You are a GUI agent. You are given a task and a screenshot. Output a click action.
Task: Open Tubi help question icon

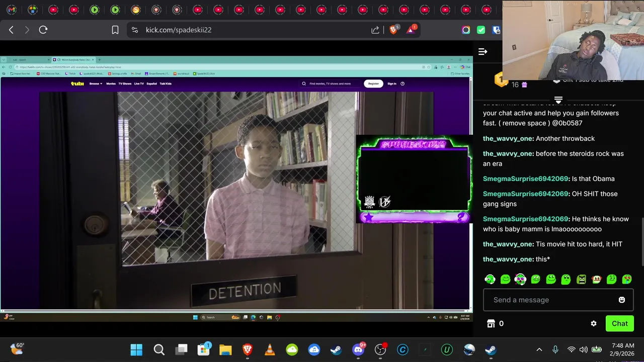(403, 83)
